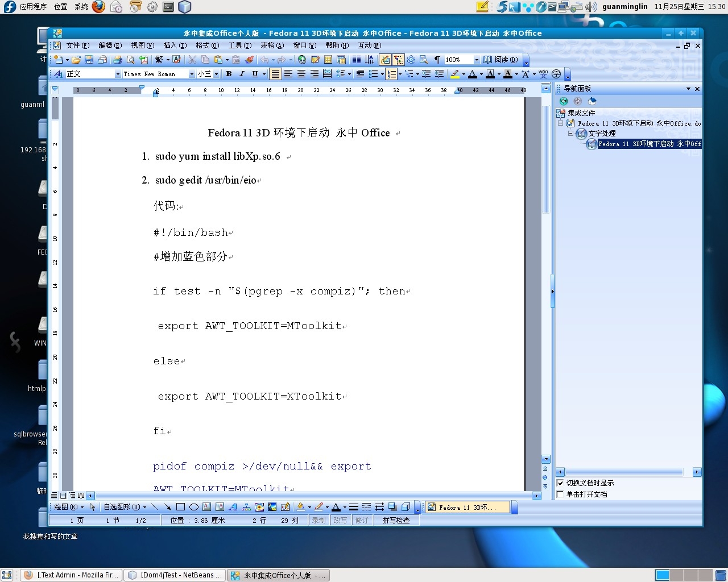Screen dimensions: 728x582
Task: Toggle the highlighted navigation panel icon
Action: 385,60
